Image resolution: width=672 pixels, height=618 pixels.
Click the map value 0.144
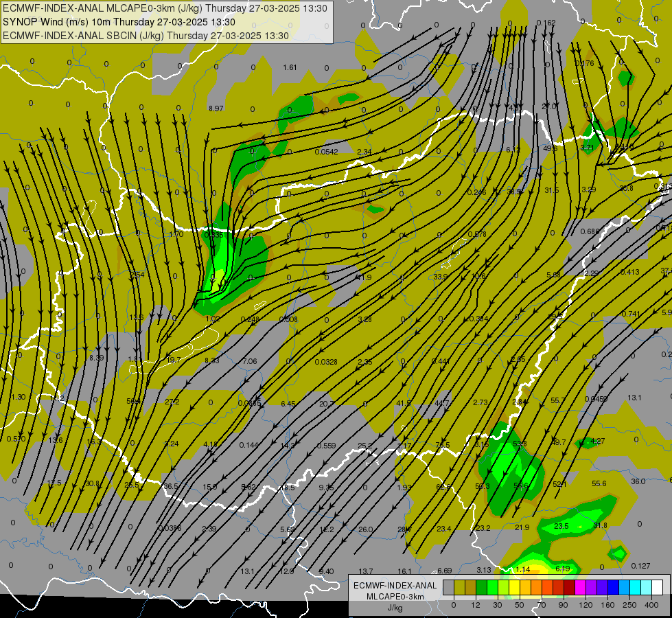click(248, 445)
